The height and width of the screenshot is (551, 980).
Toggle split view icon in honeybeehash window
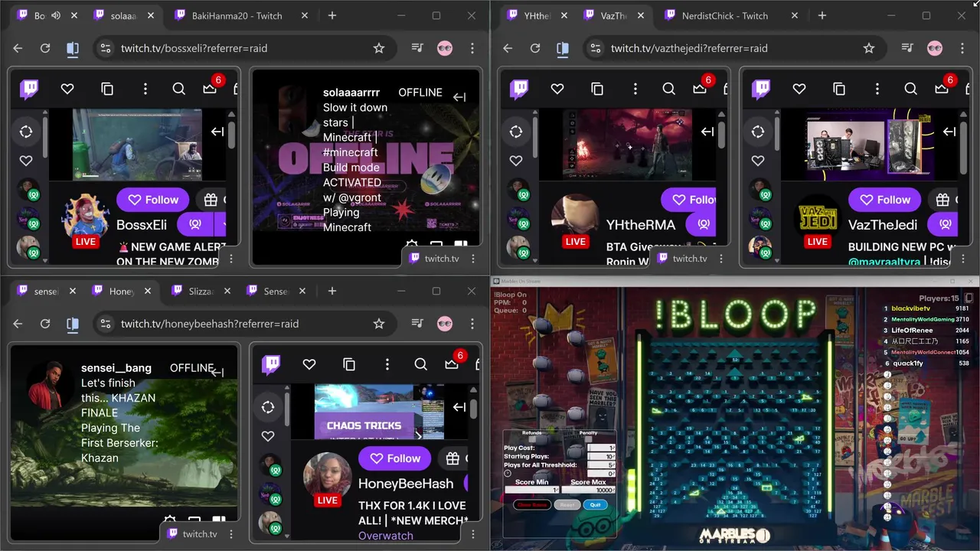click(73, 324)
